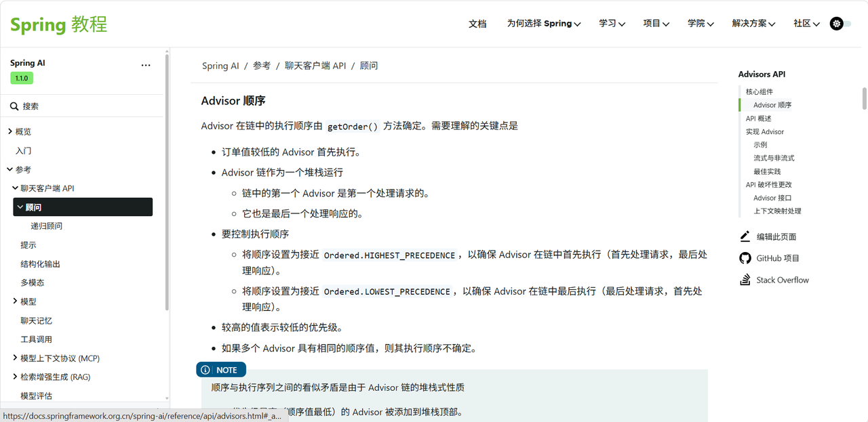Jump to 上下文映射处理 in the page outline
Viewport: 868px width, 422px height.
tap(777, 211)
